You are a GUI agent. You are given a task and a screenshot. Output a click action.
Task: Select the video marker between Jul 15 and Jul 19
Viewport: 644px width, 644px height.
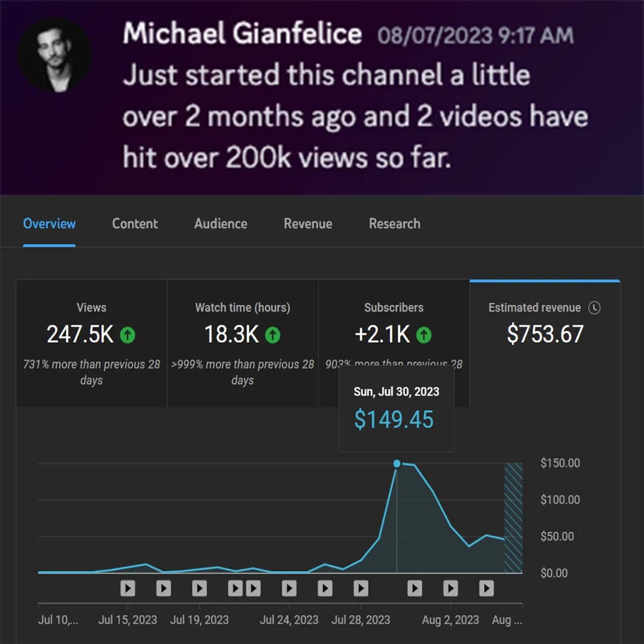(163, 588)
